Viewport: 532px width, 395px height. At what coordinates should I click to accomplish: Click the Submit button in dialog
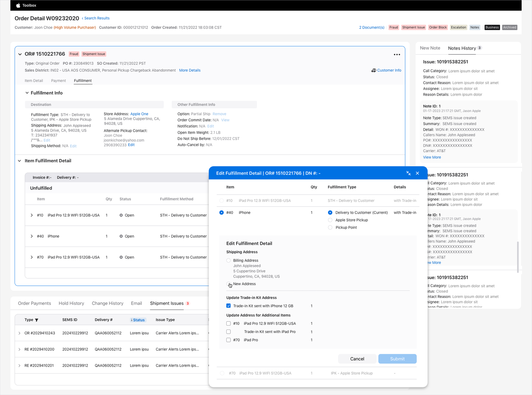[397, 359]
